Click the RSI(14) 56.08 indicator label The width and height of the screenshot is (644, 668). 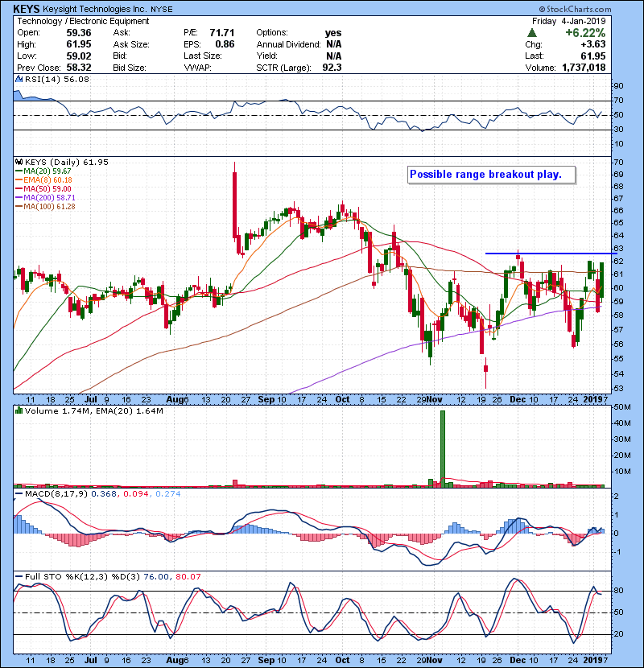[x=57, y=79]
